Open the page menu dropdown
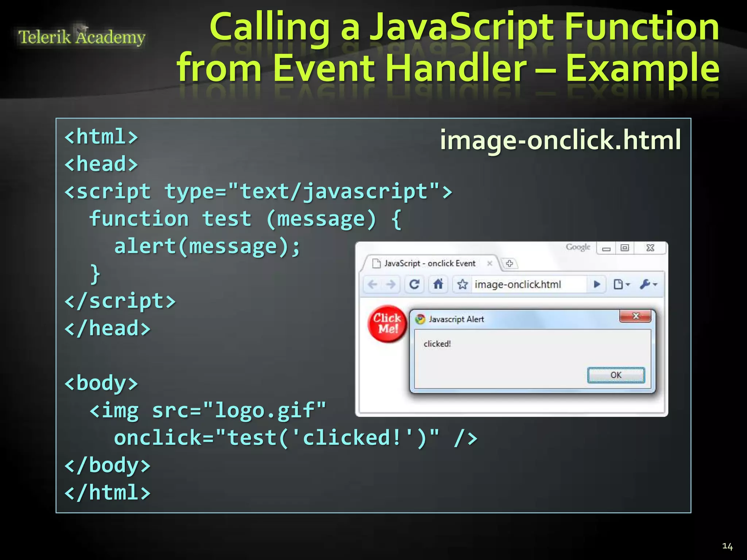 tap(622, 284)
